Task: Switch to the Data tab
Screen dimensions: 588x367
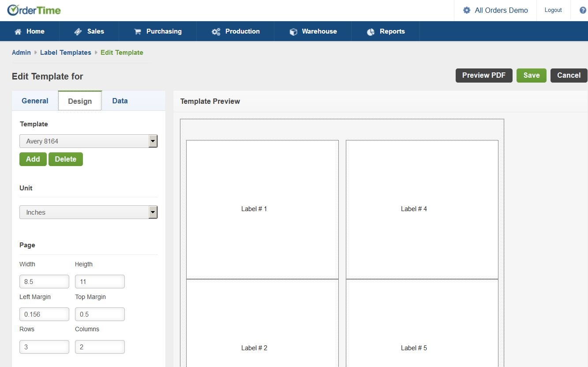Action: coord(120,101)
